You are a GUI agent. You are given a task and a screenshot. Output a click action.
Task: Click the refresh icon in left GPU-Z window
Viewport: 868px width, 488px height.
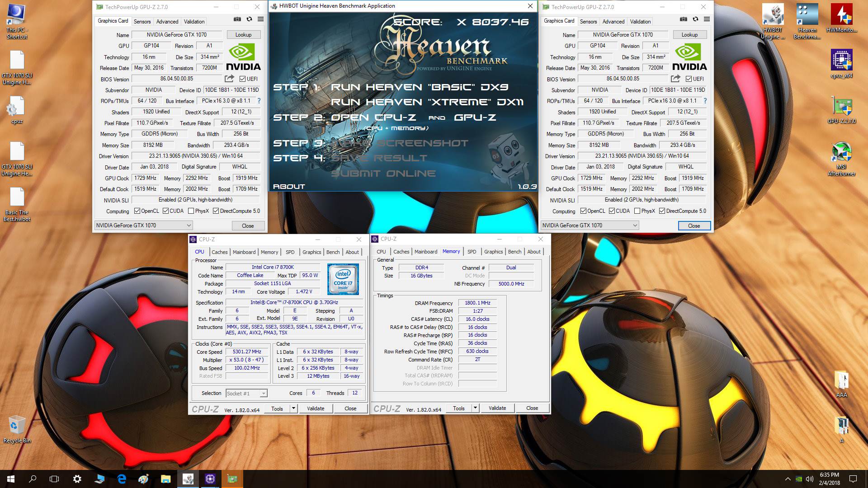click(x=249, y=19)
